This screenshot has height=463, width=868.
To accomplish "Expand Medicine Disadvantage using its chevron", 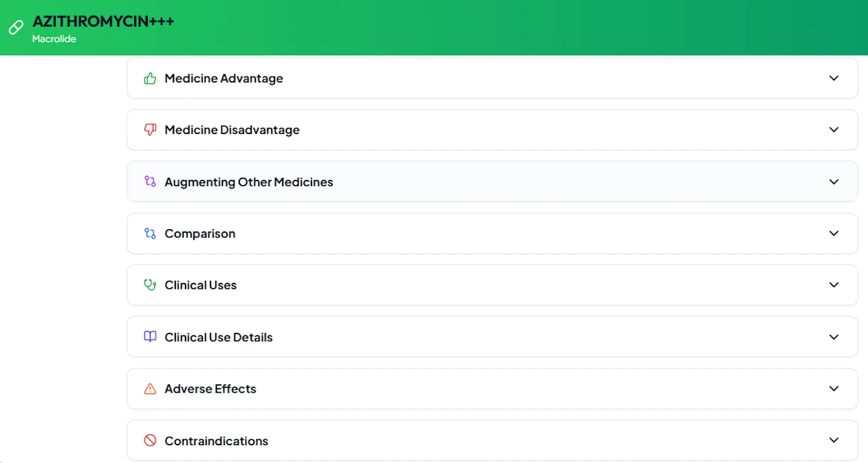I will point(834,130).
